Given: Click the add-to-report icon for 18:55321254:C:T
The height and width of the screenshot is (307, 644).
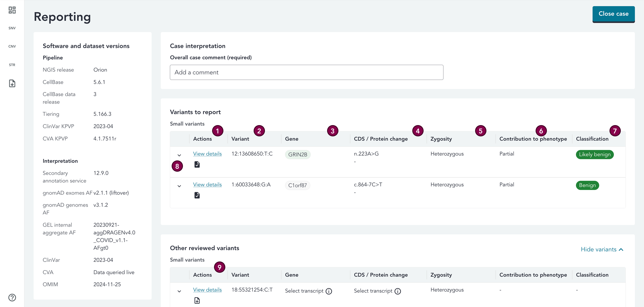Looking at the screenshot, I should click(x=197, y=300).
